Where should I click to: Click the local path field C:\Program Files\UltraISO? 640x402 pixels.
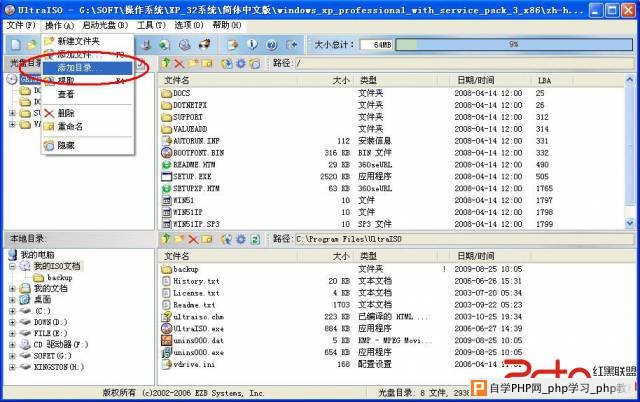464,239
